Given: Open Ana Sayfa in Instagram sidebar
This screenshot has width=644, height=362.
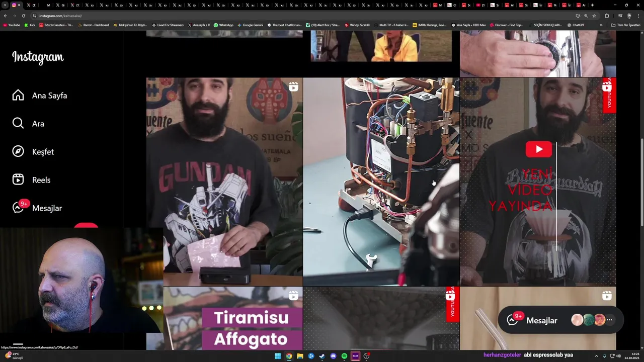Looking at the screenshot, I should pyautogui.click(x=40, y=96).
